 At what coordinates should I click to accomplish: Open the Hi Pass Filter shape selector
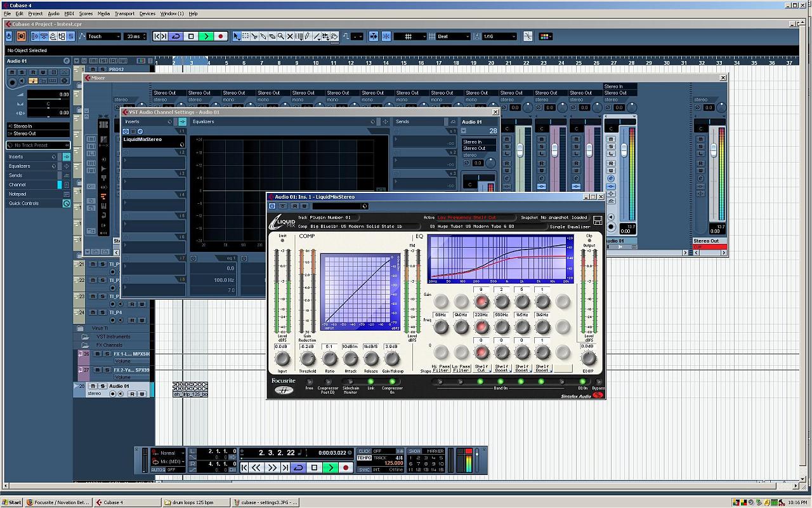coord(441,368)
